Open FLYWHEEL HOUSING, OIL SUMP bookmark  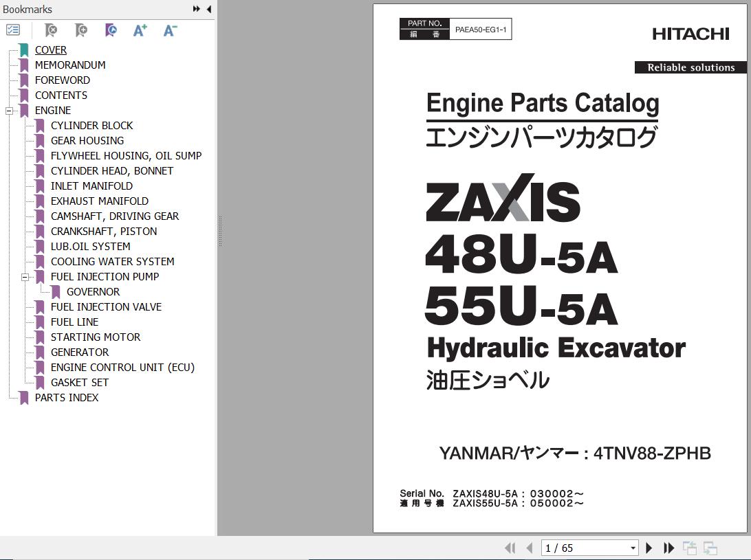(x=126, y=155)
